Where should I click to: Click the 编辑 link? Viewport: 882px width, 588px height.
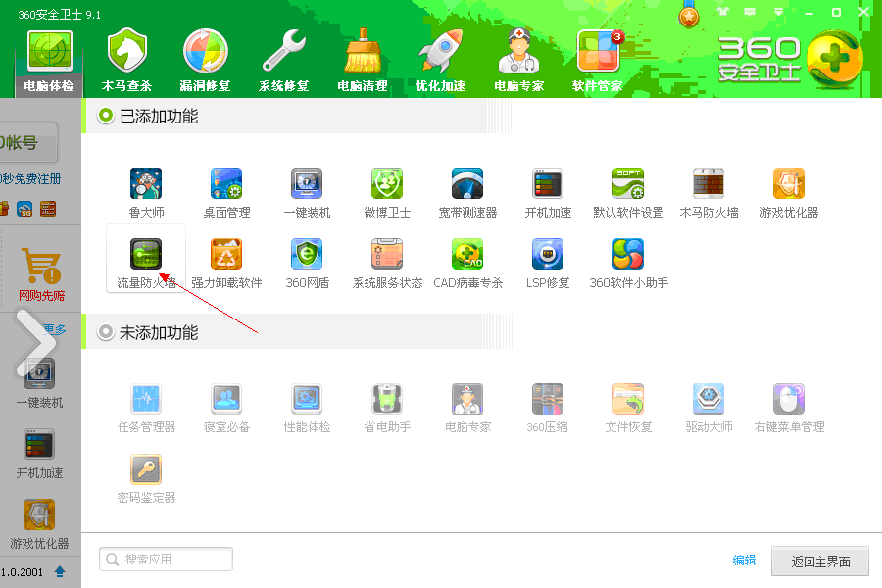coord(744,560)
